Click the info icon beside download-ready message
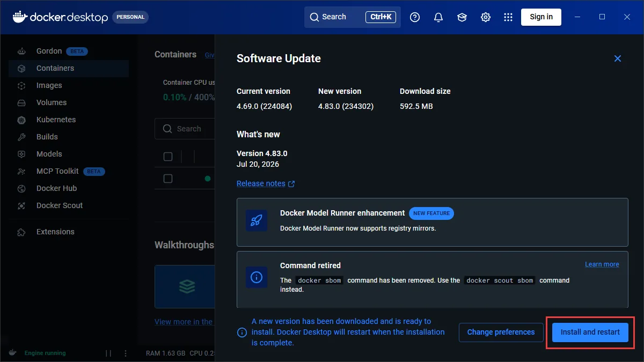644x362 pixels. (242, 333)
